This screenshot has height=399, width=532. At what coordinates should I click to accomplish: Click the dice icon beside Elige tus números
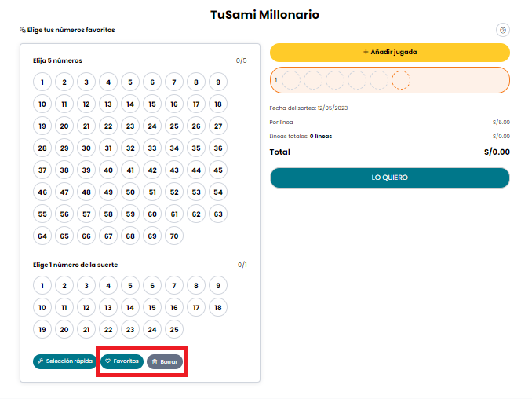(x=23, y=30)
